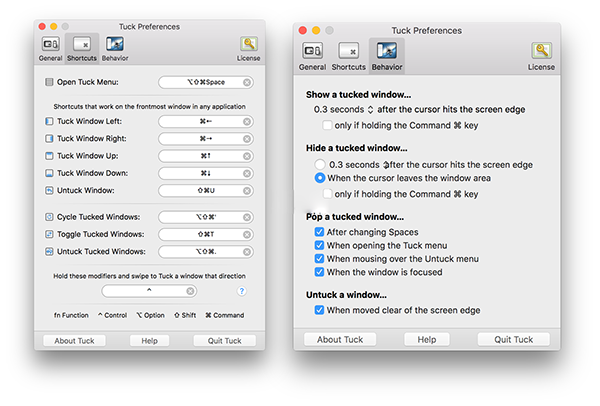
Task: Clear the Open Tuck Menu shortcut
Action: [x=247, y=83]
